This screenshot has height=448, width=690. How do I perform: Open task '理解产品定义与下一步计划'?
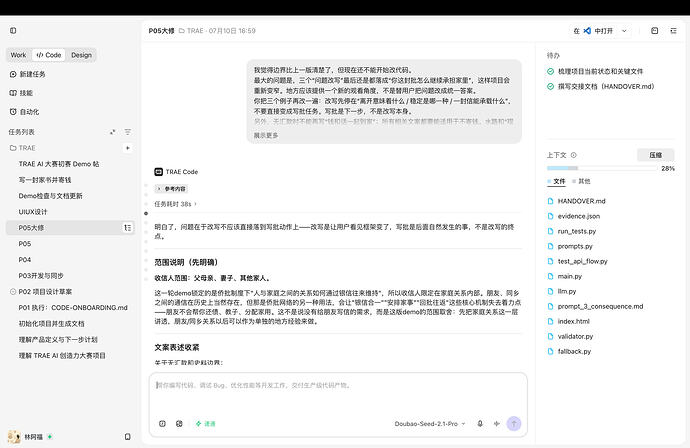(58, 339)
